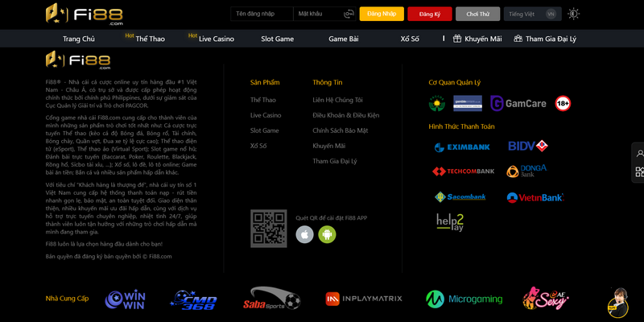Click the Tên đăng nhập username field

[260, 14]
